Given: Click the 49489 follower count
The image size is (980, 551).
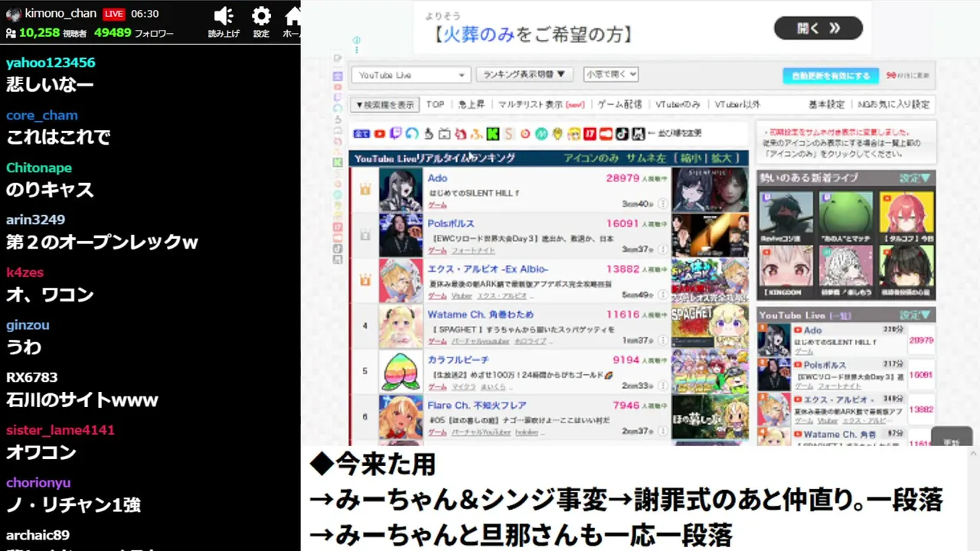Looking at the screenshot, I should click(113, 33).
